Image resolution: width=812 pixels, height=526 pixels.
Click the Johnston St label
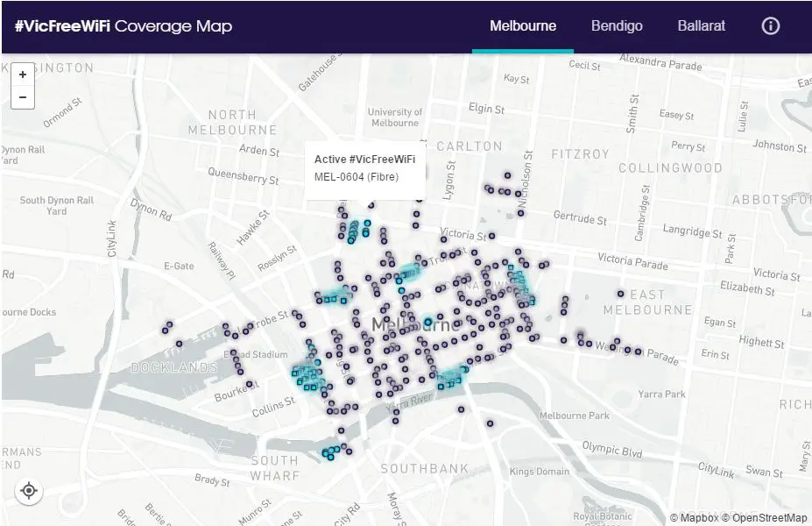pyautogui.click(x=780, y=146)
